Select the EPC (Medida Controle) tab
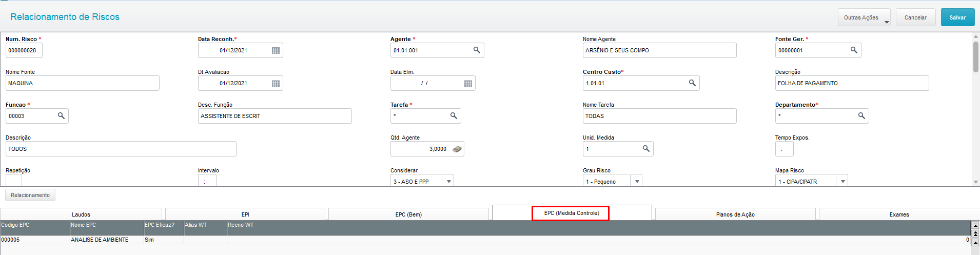 pos(572,213)
